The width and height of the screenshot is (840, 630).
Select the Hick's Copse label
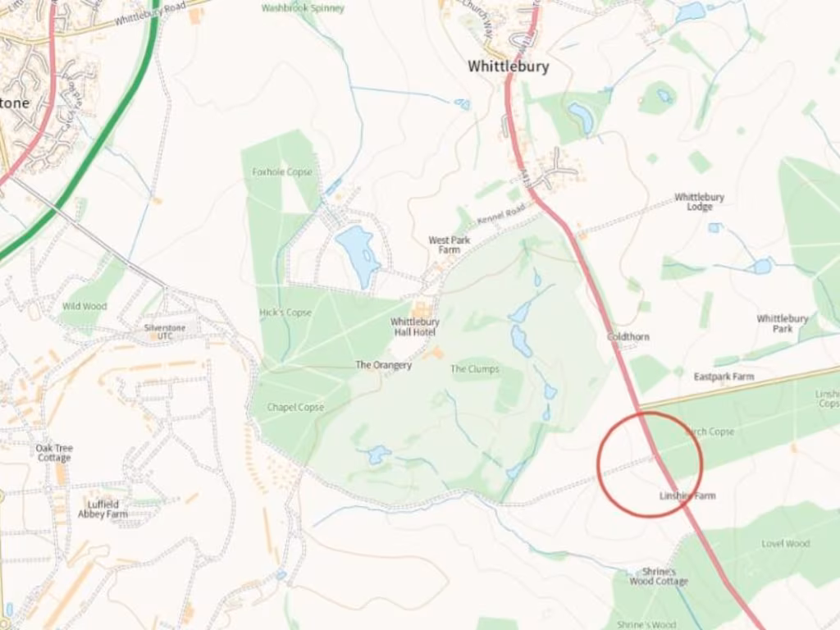click(x=285, y=313)
